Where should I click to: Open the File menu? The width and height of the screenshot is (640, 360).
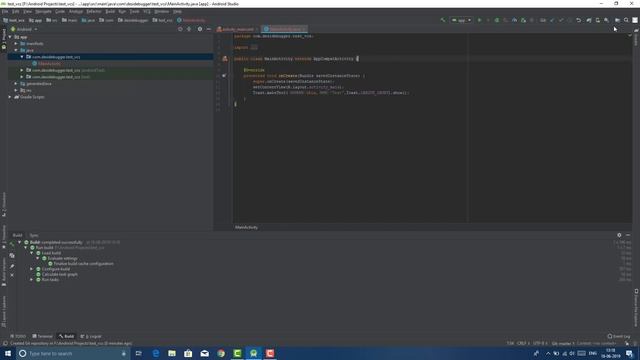[5, 11]
